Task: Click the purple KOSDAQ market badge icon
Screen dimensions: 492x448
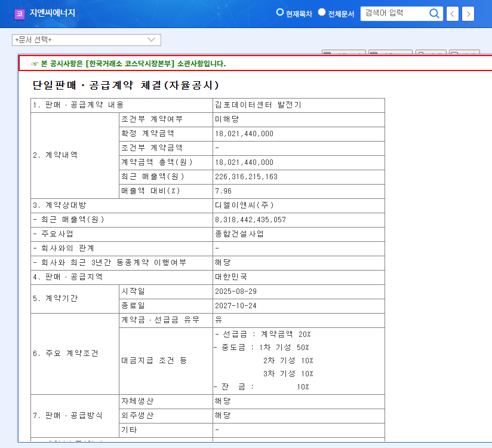Action: tap(20, 14)
